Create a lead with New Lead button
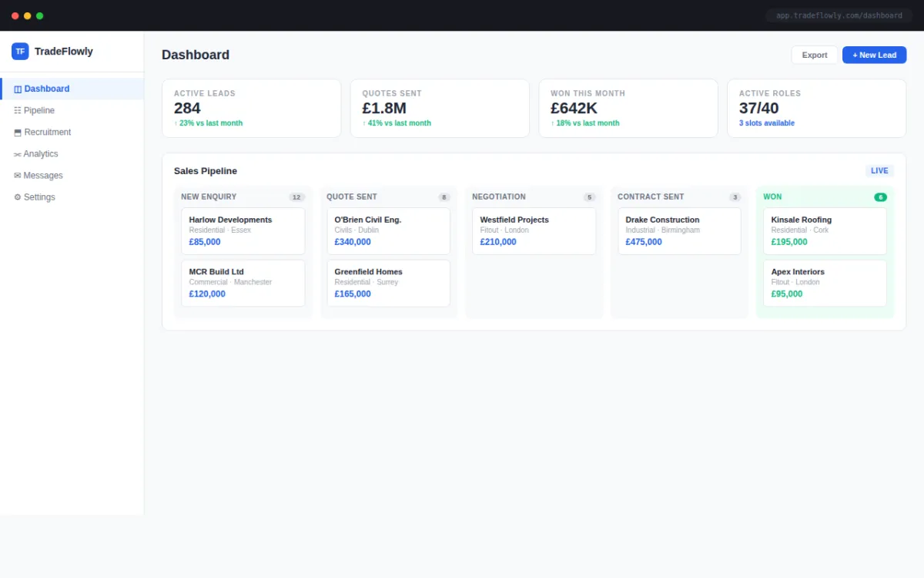This screenshot has height=578, width=924. pyautogui.click(x=874, y=55)
